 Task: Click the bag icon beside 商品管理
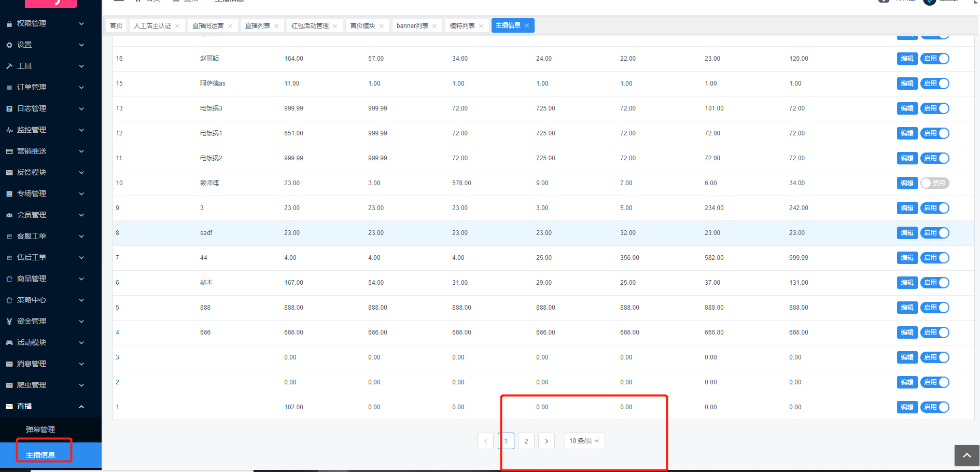[x=9, y=279]
